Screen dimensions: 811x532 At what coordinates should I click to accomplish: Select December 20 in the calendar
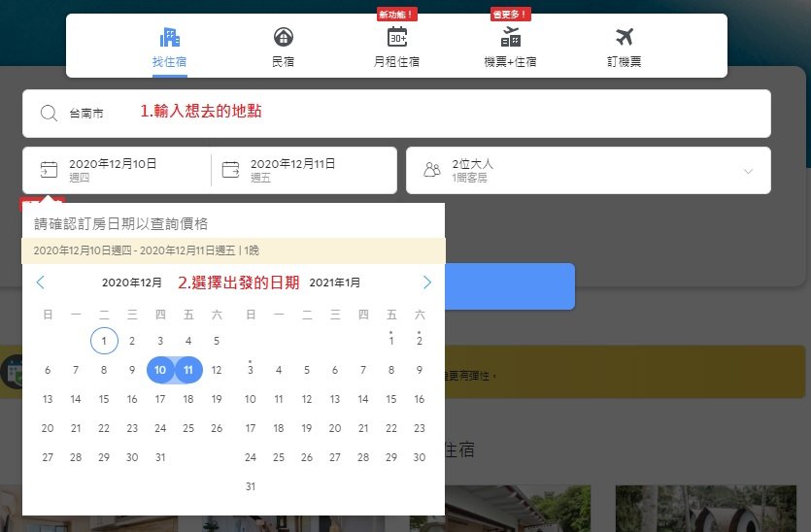[x=48, y=428]
